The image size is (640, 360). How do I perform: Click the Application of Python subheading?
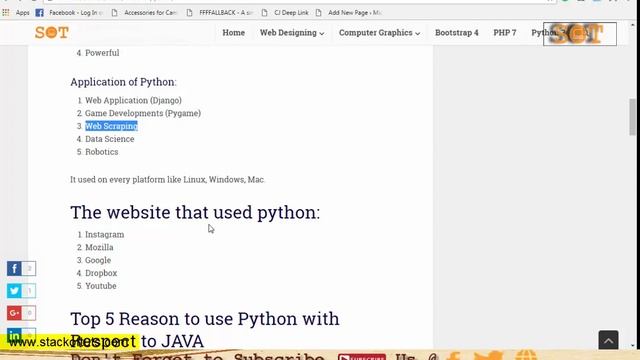click(123, 82)
